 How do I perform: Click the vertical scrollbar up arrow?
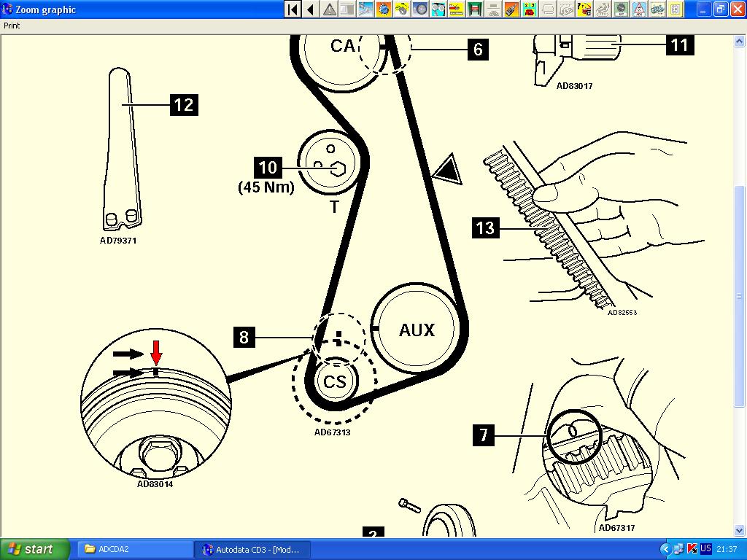click(x=740, y=42)
